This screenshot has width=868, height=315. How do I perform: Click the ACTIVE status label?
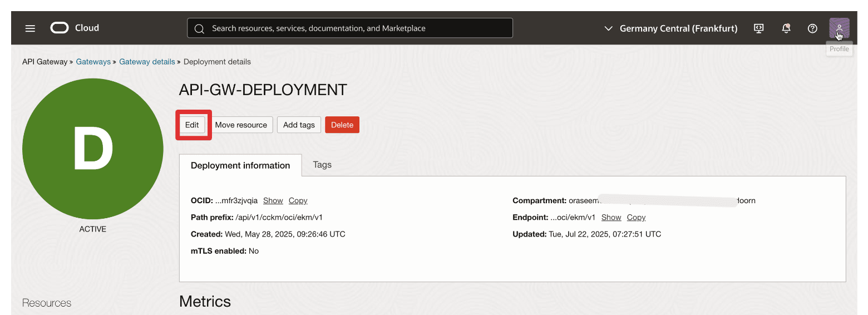click(93, 229)
